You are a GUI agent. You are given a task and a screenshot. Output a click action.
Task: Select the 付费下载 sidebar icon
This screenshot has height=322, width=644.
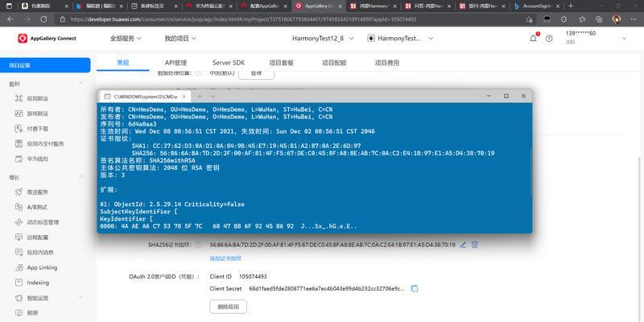pyautogui.click(x=19, y=129)
